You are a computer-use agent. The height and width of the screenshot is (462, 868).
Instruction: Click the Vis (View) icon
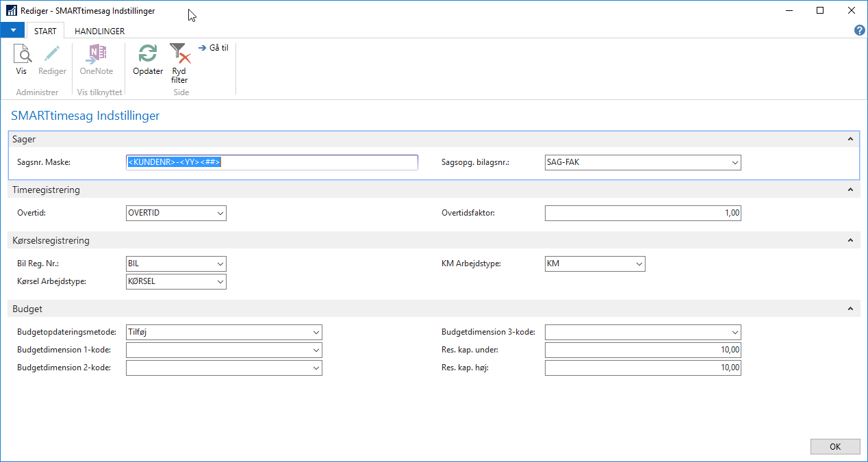point(22,54)
